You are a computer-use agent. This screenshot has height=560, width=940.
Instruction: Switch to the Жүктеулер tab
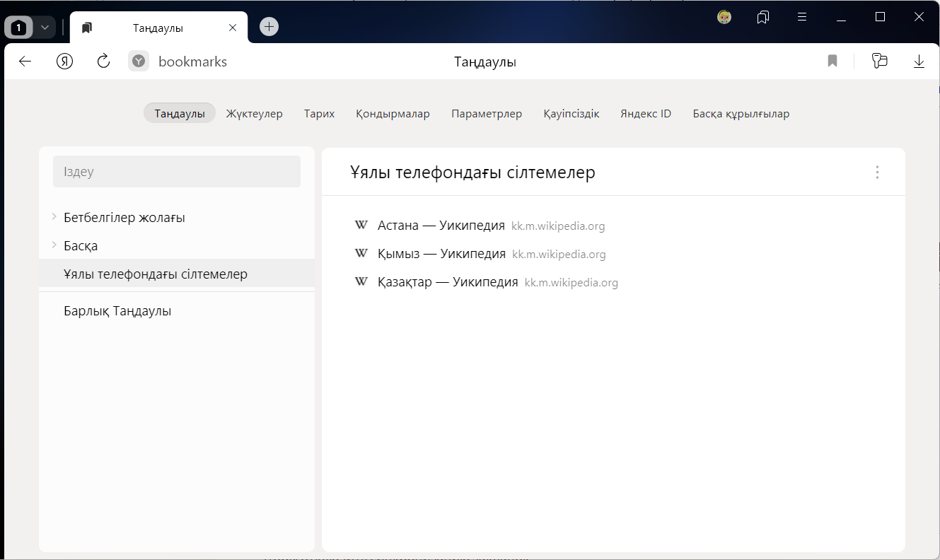pyautogui.click(x=254, y=114)
